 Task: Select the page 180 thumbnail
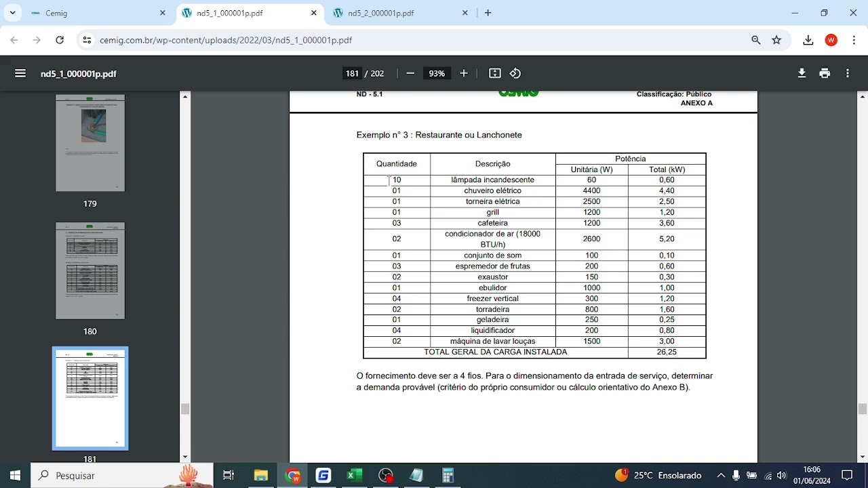click(x=90, y=270)
